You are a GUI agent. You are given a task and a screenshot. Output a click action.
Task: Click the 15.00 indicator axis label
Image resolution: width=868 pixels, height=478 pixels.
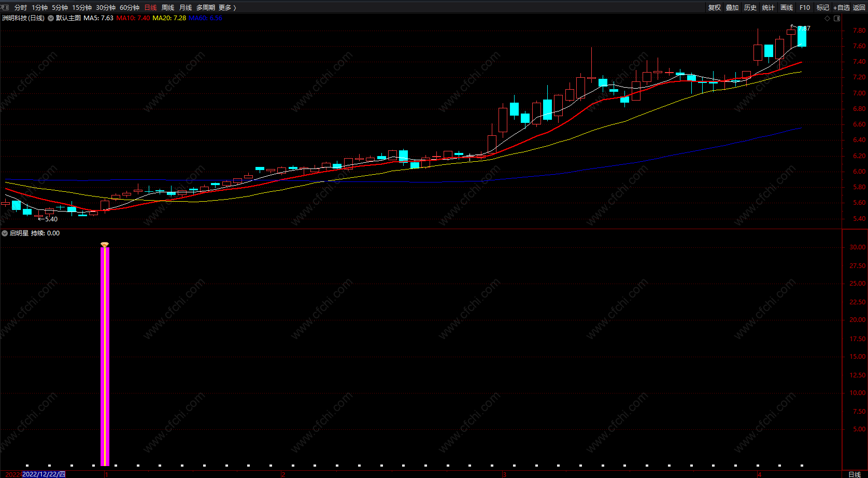click(858, 357)
